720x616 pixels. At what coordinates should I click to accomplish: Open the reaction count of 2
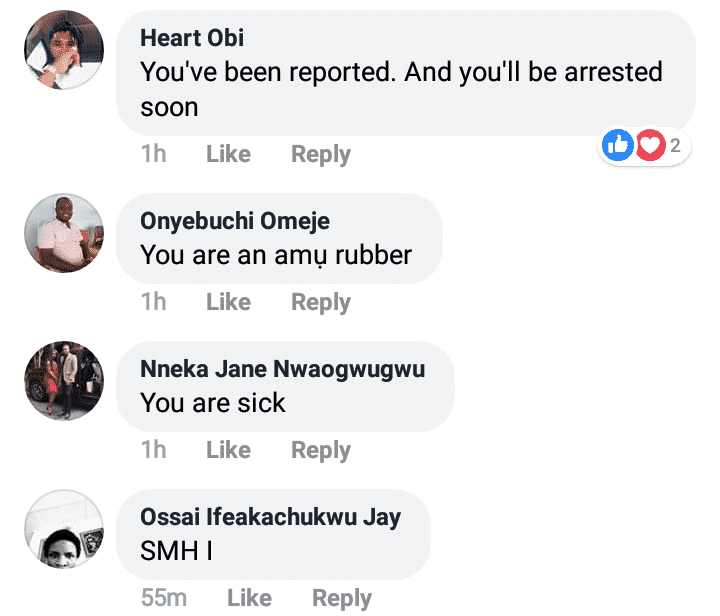point(675,147)
